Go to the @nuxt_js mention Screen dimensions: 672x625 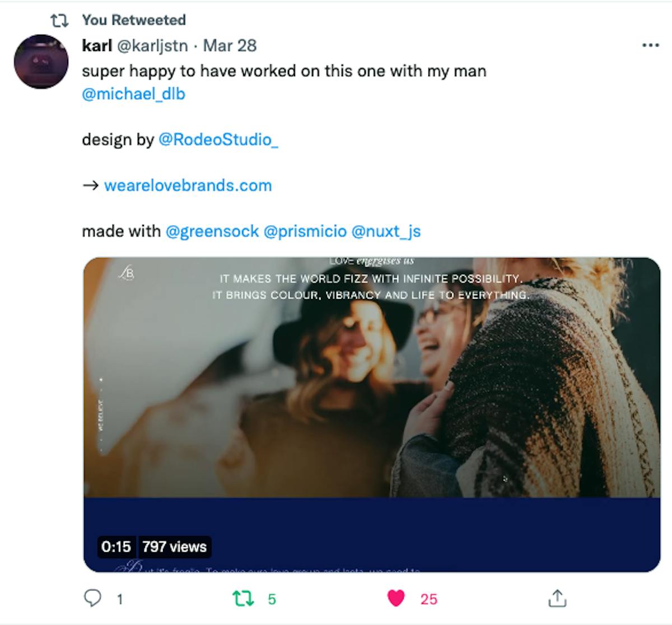(x=386, y=231)
